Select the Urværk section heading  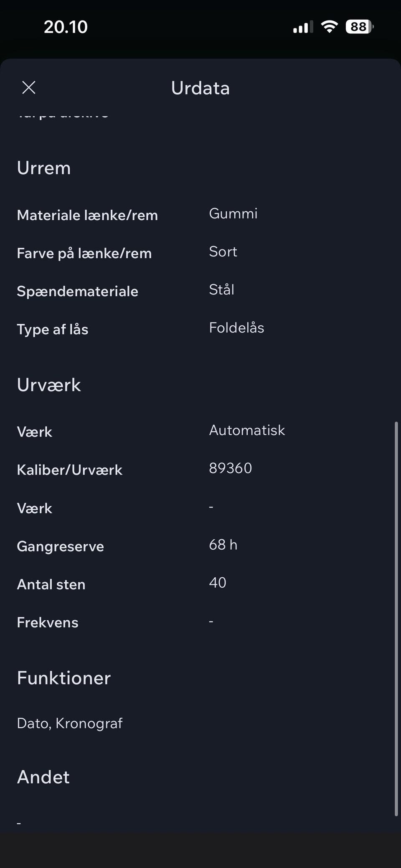(x=49, y=385)
